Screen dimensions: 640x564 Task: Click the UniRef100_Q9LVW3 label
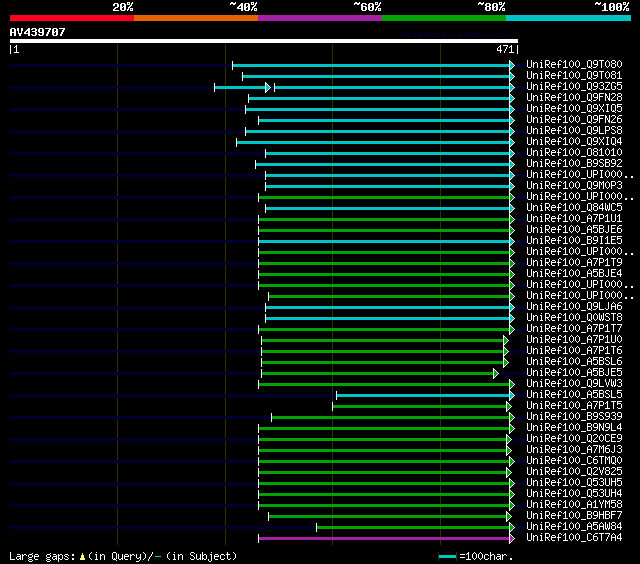(x=574, y=384)
